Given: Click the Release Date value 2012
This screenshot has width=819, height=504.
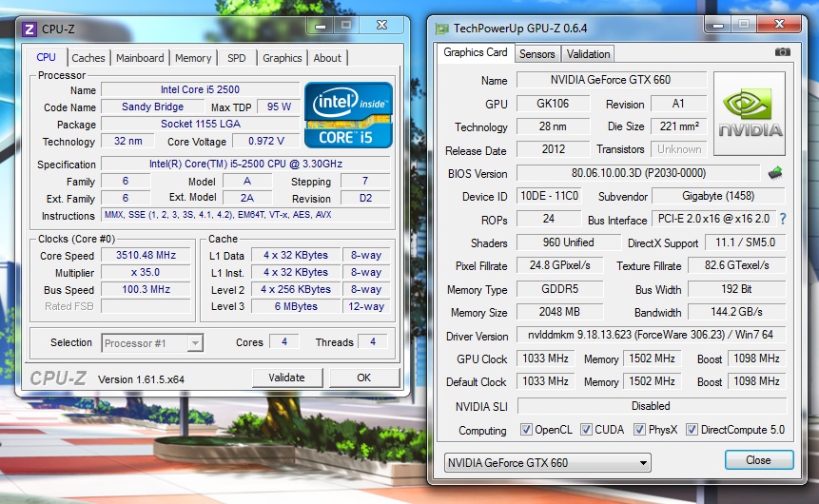Looking at the screenshot, I should (x=554, y=149).
